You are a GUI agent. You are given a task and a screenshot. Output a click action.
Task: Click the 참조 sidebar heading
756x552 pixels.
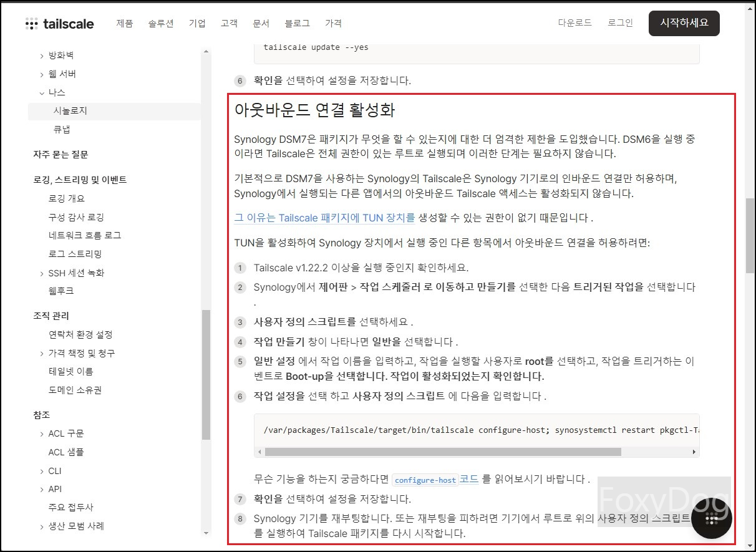(x=41, y=415)
